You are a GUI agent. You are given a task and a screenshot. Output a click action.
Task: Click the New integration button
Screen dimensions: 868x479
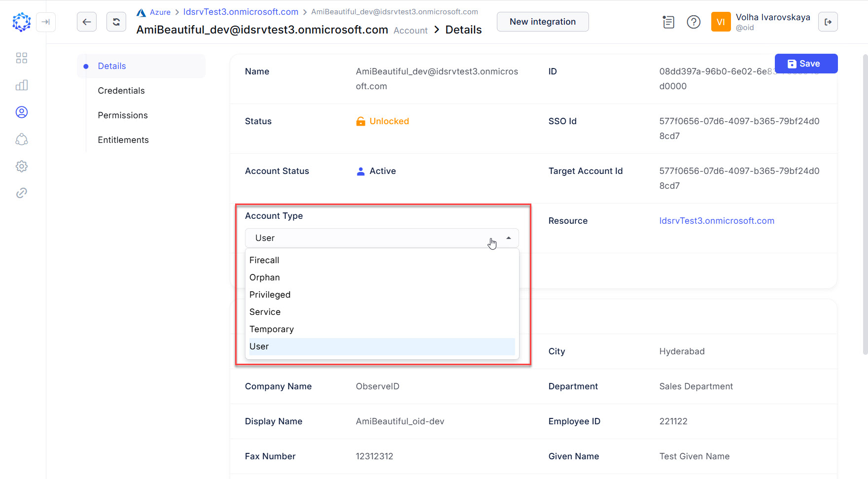(x=542, y=22)
